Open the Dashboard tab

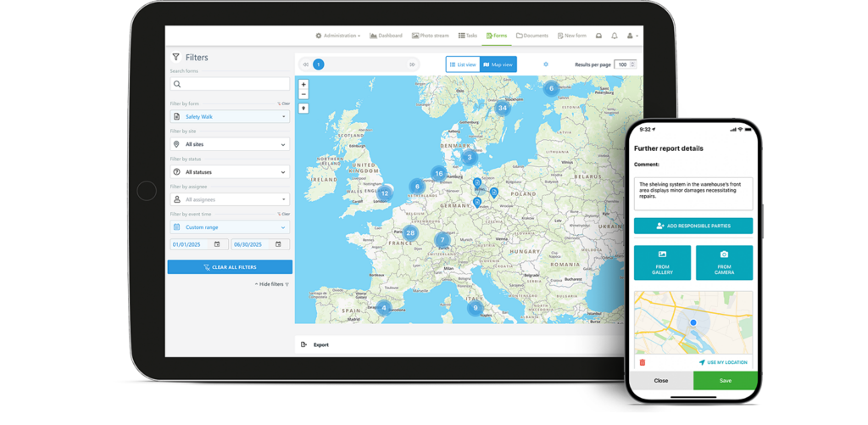coord(386,36)
